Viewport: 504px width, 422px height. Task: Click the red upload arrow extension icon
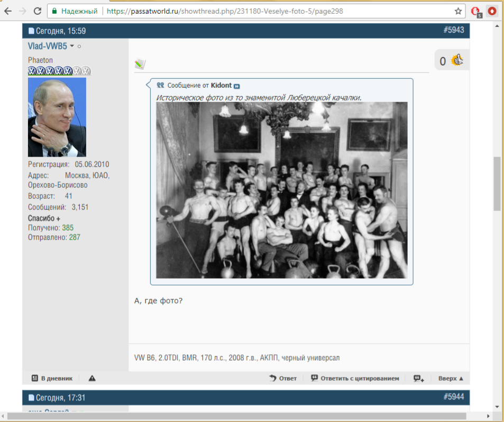(x=492, y=11)
